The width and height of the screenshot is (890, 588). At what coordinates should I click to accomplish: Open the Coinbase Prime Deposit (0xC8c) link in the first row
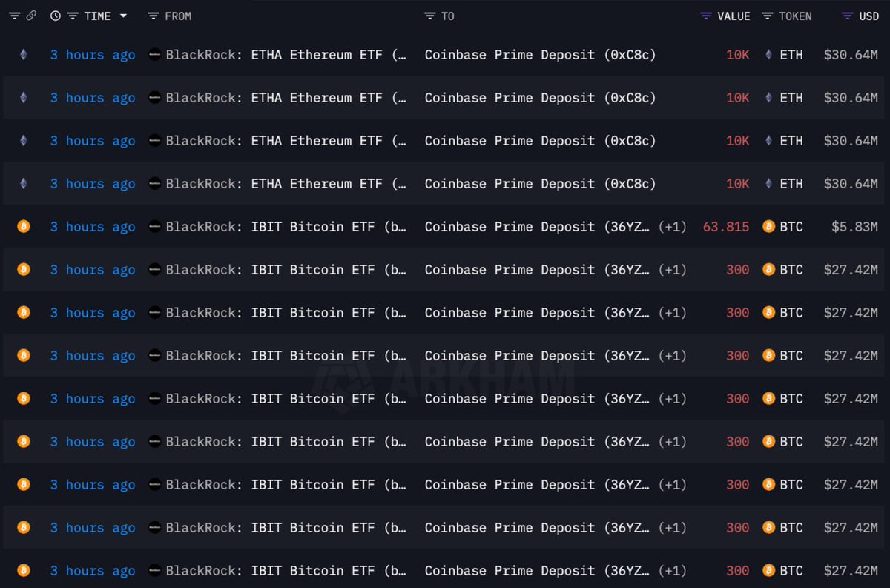click(540, 55)
